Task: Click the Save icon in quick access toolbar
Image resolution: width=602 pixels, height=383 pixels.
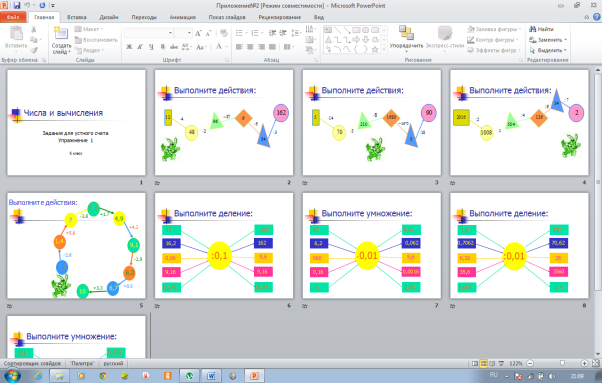Action: (x=17, y=5)
